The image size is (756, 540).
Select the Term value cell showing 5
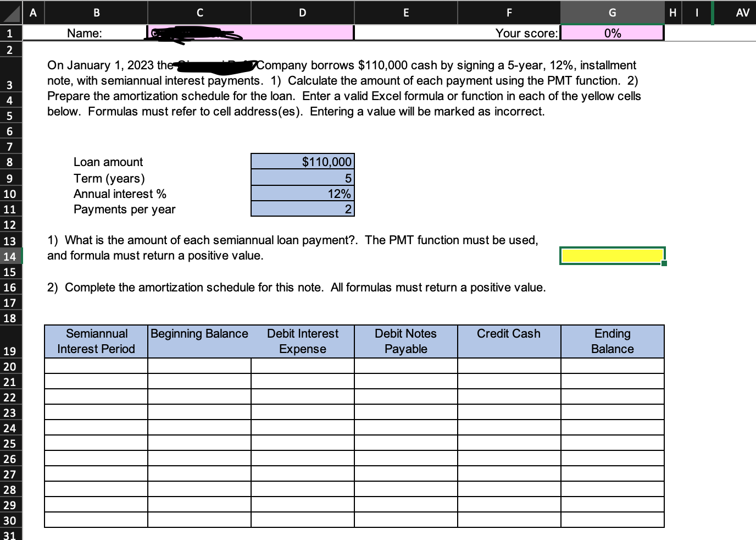coord(303,178)
